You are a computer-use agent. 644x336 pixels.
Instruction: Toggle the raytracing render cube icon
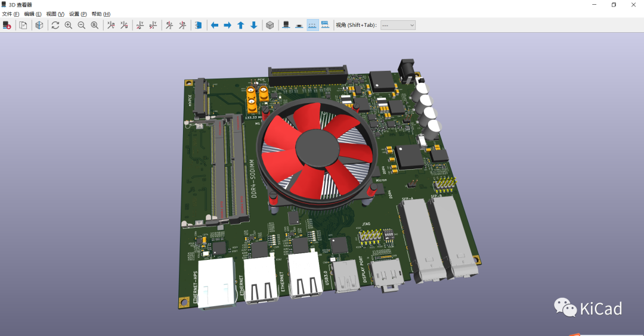(x=39, y=25)
